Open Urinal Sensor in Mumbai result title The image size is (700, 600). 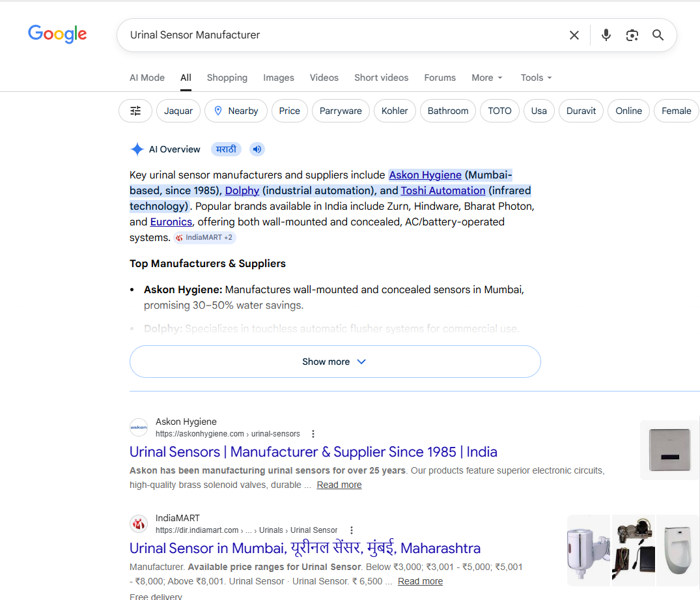coord(305,548)
